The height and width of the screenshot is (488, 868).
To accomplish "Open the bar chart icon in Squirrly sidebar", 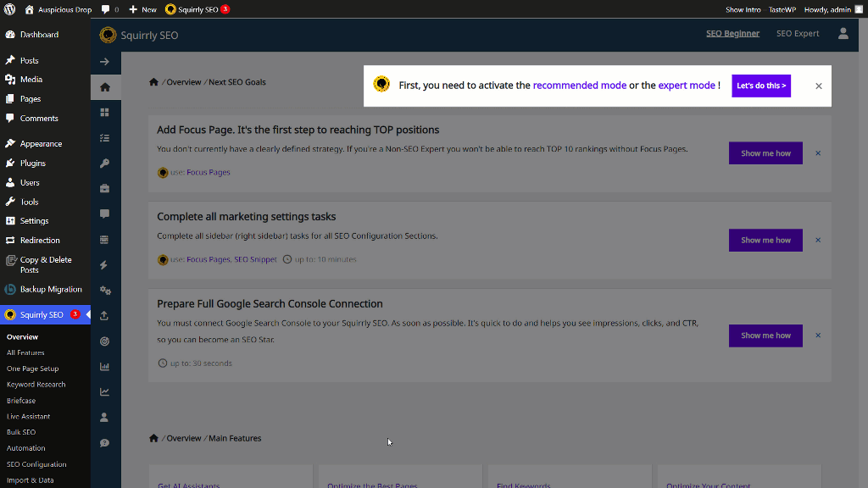I will 104,366.
